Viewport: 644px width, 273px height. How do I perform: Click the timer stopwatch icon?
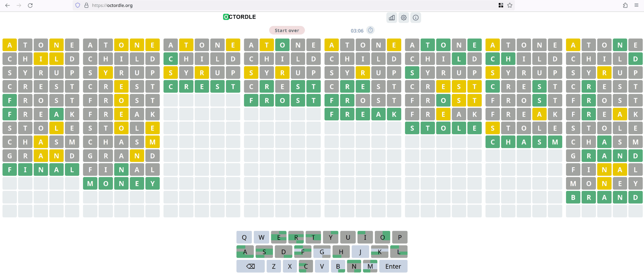370,30
